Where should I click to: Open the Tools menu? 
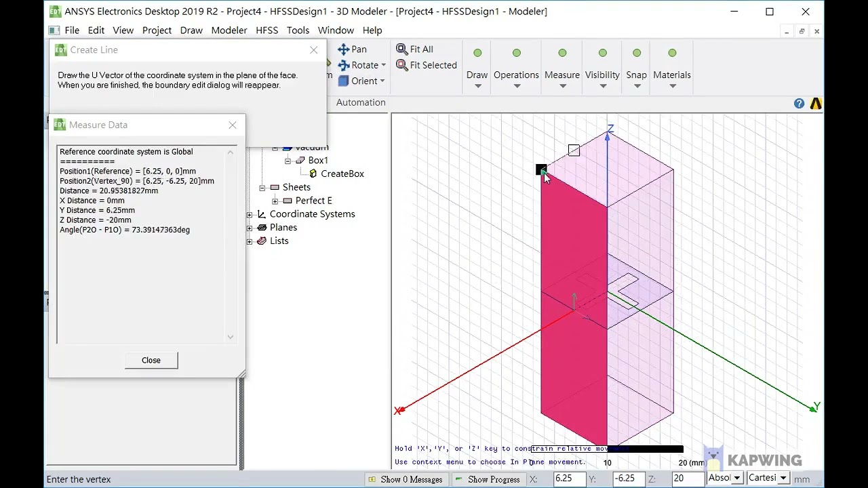point(298,30)
